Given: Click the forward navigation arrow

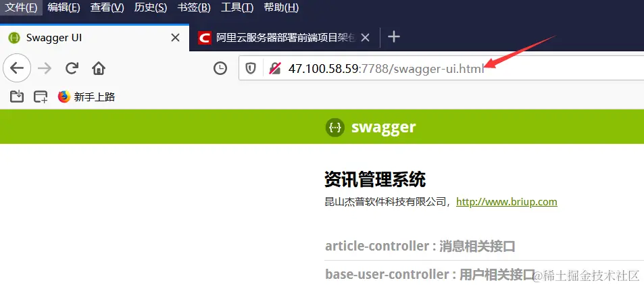Looking at the screenshot, I should coord(45,68).
